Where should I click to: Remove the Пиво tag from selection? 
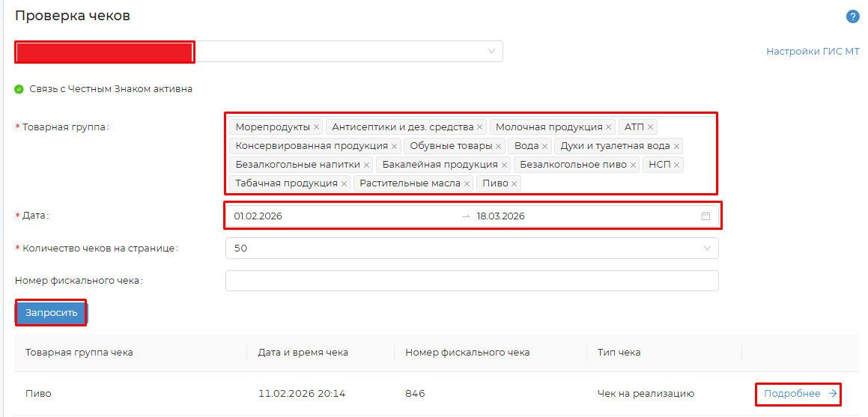[x=514, y=183]
